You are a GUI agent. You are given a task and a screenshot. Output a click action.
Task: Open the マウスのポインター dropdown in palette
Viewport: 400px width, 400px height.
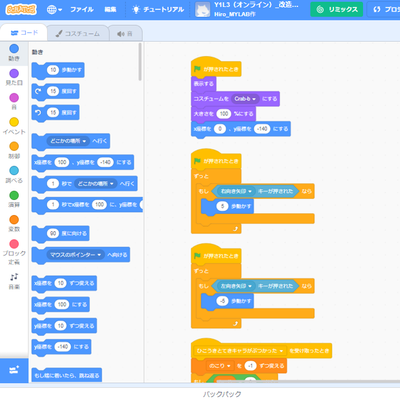pos(75,255)
